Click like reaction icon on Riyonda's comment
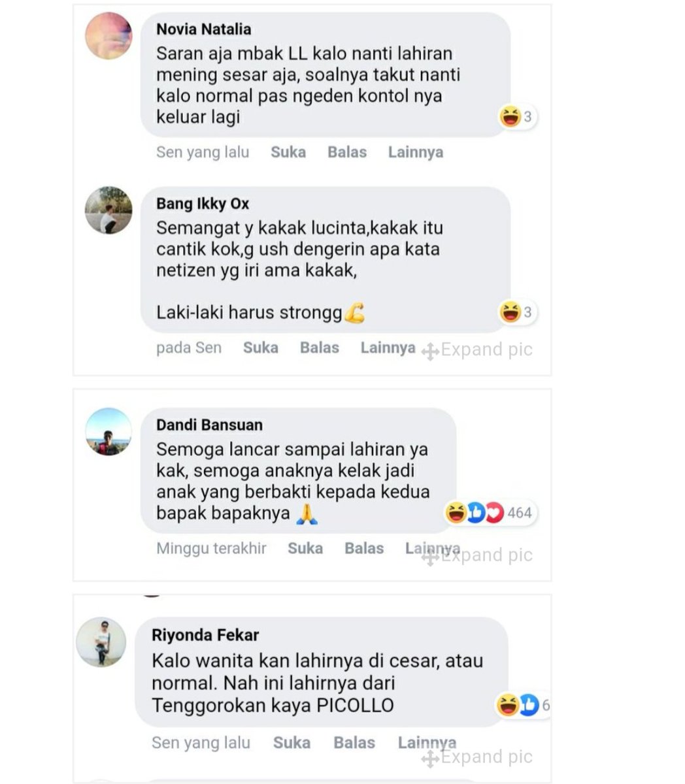Viewport: 685px width, 784px height. pyautogui.click(x=528, y=705)
